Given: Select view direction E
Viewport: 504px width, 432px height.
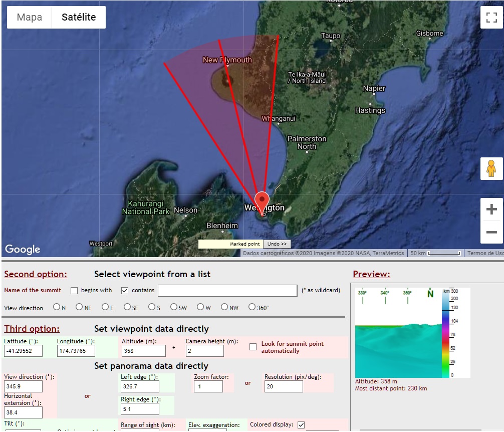Looking at the screenshot, I should point(105,307).
